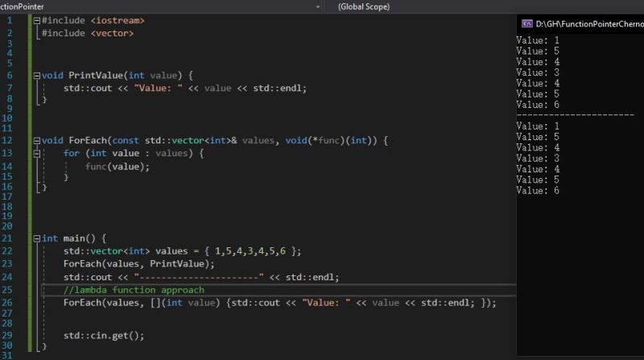Click the console window icon in title bar
644x360 pixels.
527,24
